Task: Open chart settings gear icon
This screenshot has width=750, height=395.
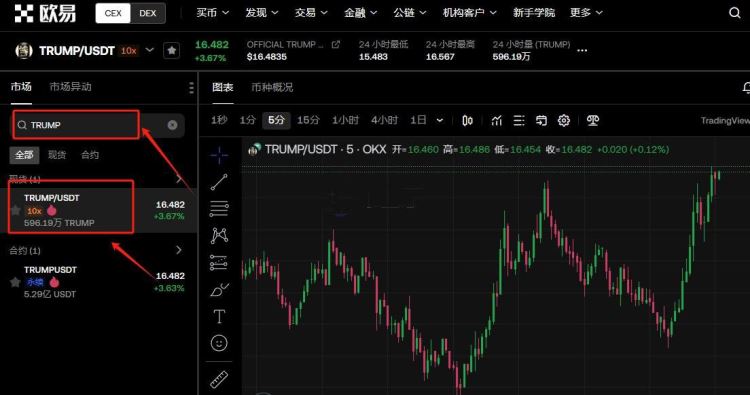Action: tap(564, 121)
